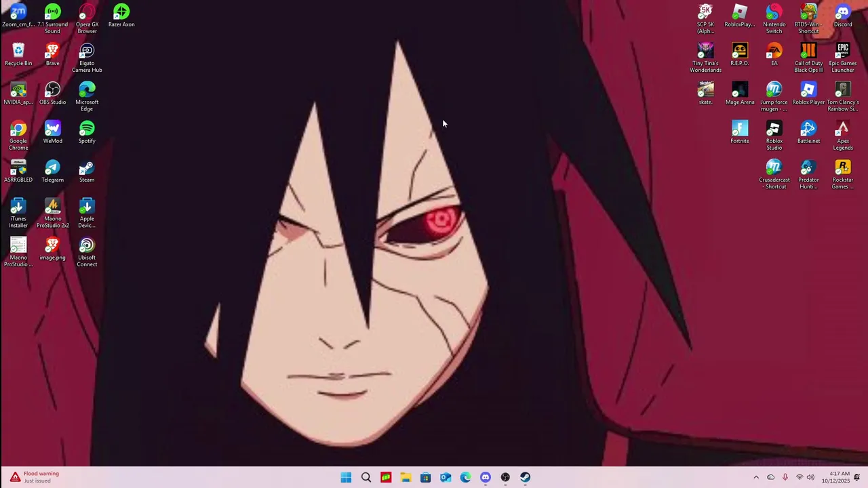Select Epic Games Launcher icon
The width and height of the screenshot is (868, 488).
pos(843,58)
